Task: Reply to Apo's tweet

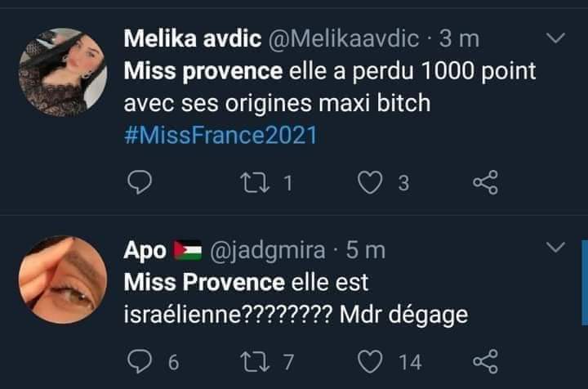Action: click(x=141, y=360)
